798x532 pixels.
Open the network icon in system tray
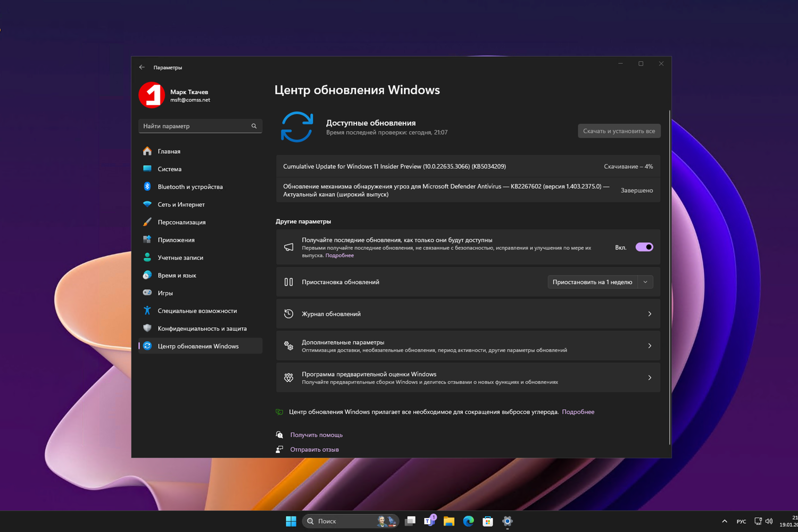pos(758,521)
